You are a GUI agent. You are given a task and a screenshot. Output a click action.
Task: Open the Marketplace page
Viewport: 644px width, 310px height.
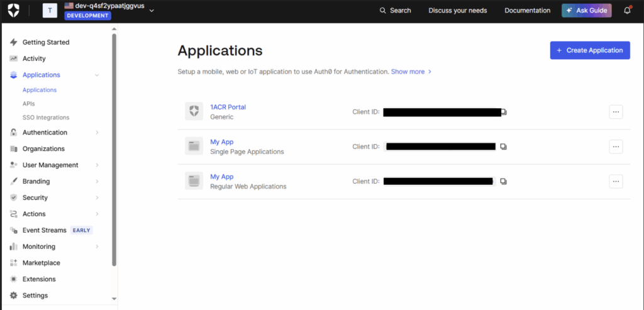click(41, 263)
